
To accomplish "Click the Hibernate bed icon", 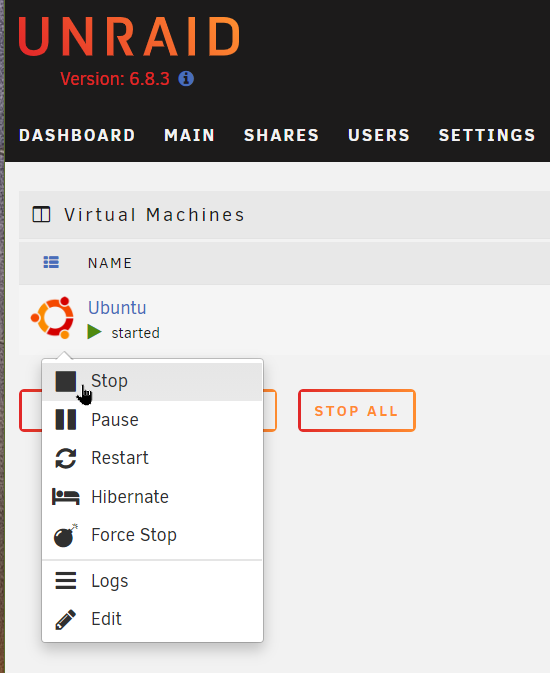I will click(x=66, y=497).
